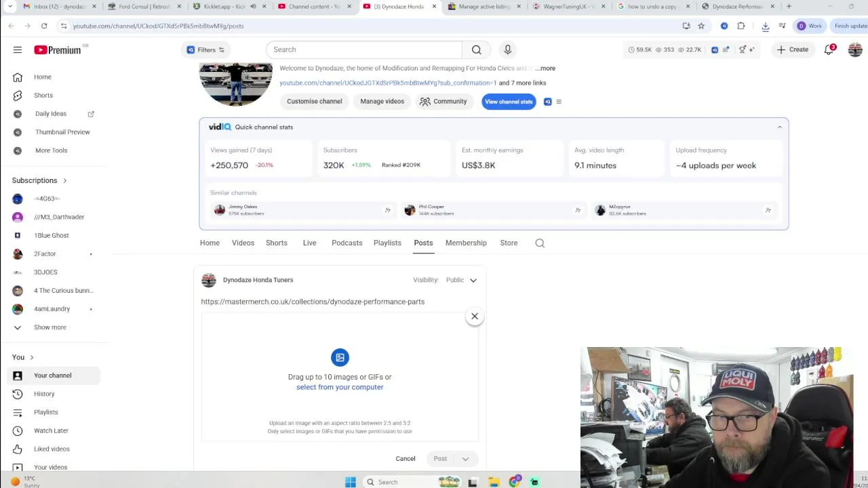Switch to the channel Playlists tab
The width and height of the screenshot is (868, 488).
tap(387, 243)
